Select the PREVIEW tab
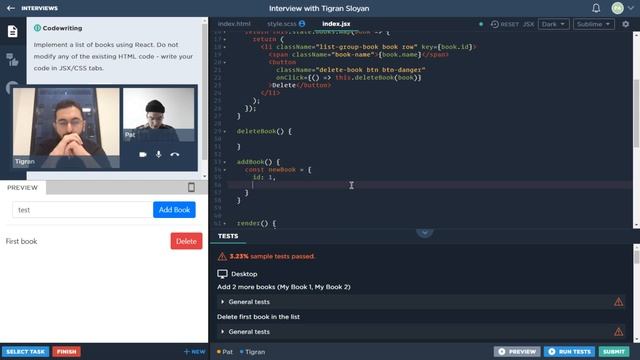This screenshot has width=640, height=360. (x=22, y=187)
